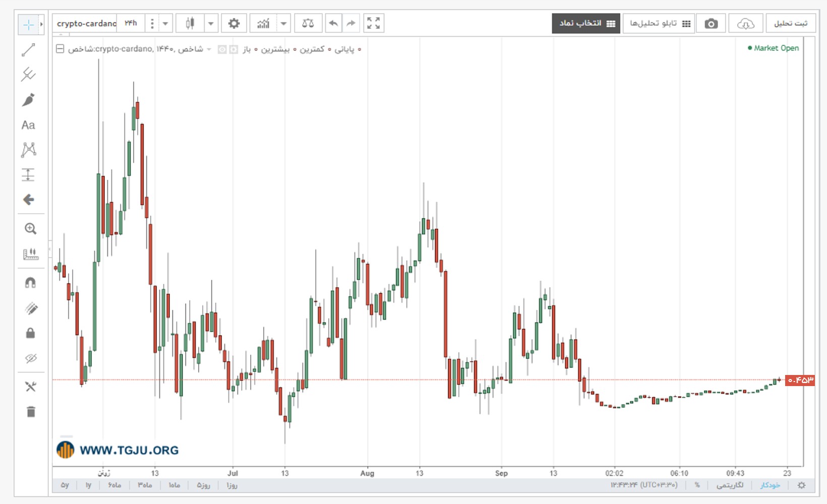Select the crosshair cursor tool
Image resolution: width=827 pixels, height=504 pixels.
[28, 24]
